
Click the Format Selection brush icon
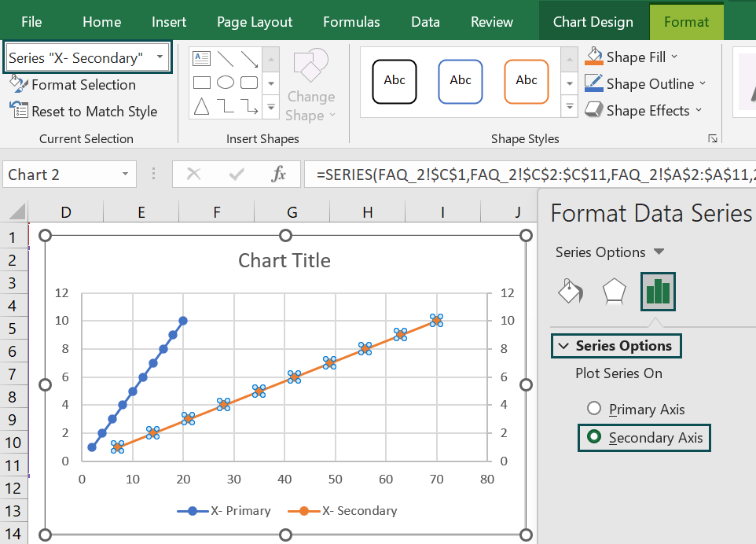19,84
